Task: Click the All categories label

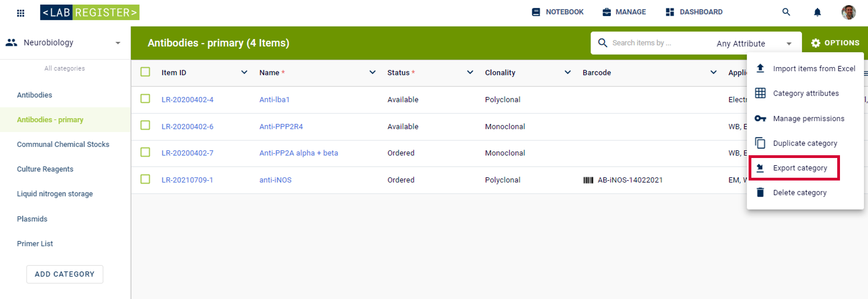Action: (65, 68)
